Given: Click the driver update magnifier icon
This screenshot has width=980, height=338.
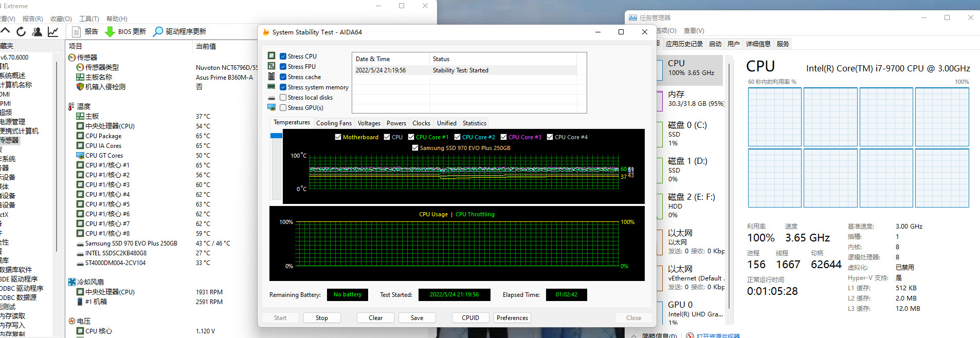Looking at the screenshot, I should (158, 32).
